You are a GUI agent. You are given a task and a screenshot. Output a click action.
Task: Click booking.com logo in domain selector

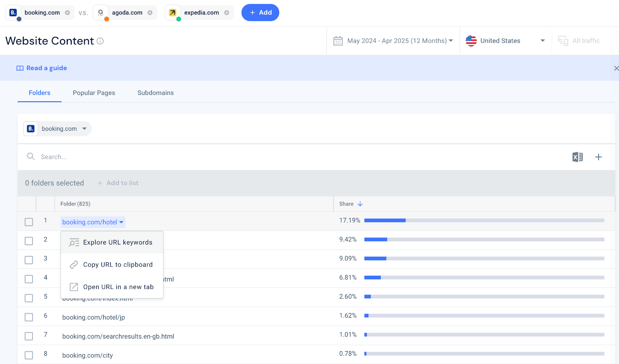[31, 129]
